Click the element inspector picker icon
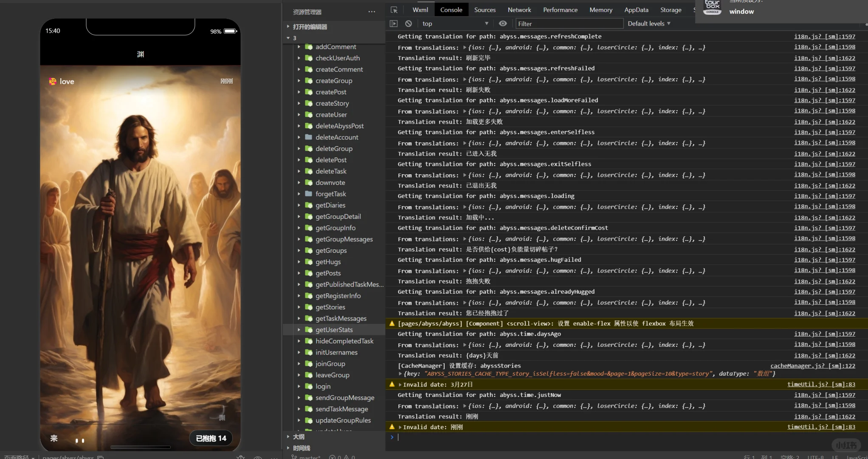 394,10
